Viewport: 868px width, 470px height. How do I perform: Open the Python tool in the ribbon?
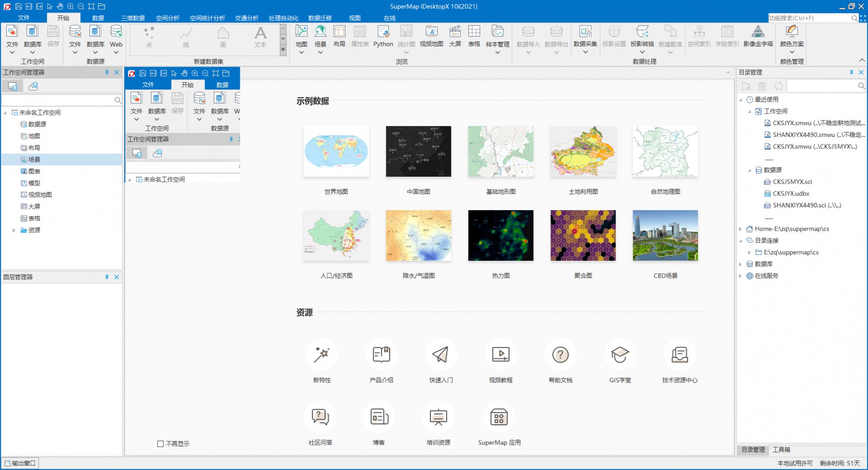click(383, 36)
